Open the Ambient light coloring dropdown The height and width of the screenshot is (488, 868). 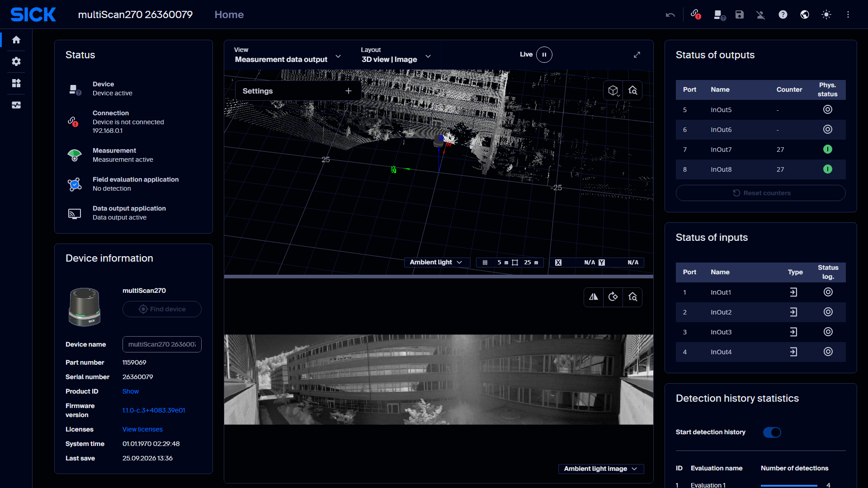click(436, 263)
